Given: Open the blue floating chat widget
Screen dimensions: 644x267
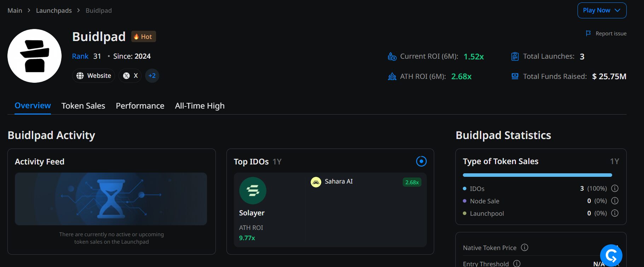Looking at the screenshot, I should (x=611, y=255).
